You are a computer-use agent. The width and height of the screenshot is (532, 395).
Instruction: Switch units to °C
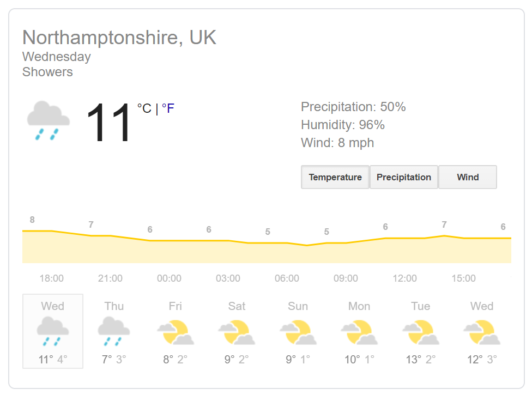point(144,108)
